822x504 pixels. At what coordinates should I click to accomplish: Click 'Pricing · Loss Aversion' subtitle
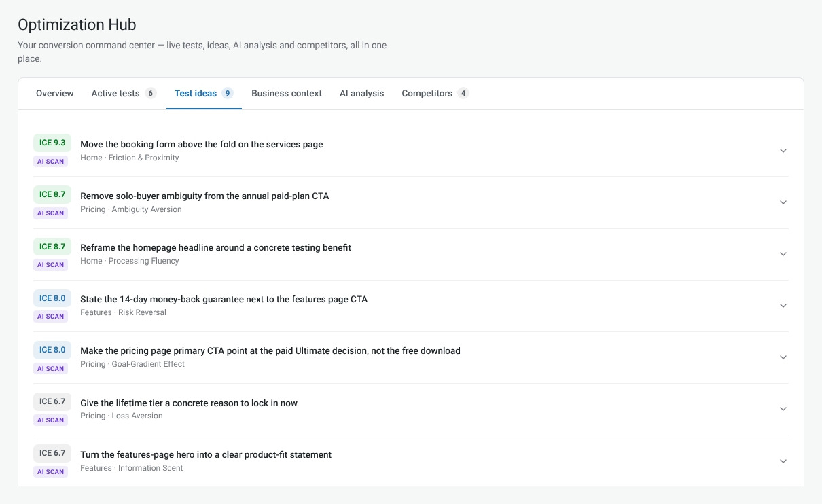[x=122, y=416]
